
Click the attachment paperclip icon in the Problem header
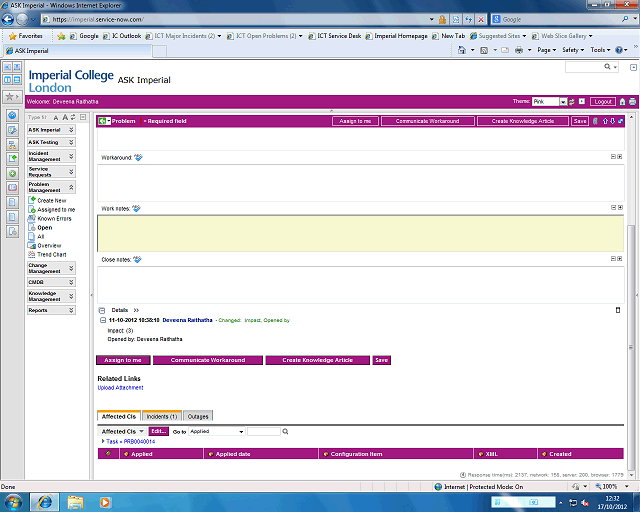pyautogui.click(x=595, y=121)
